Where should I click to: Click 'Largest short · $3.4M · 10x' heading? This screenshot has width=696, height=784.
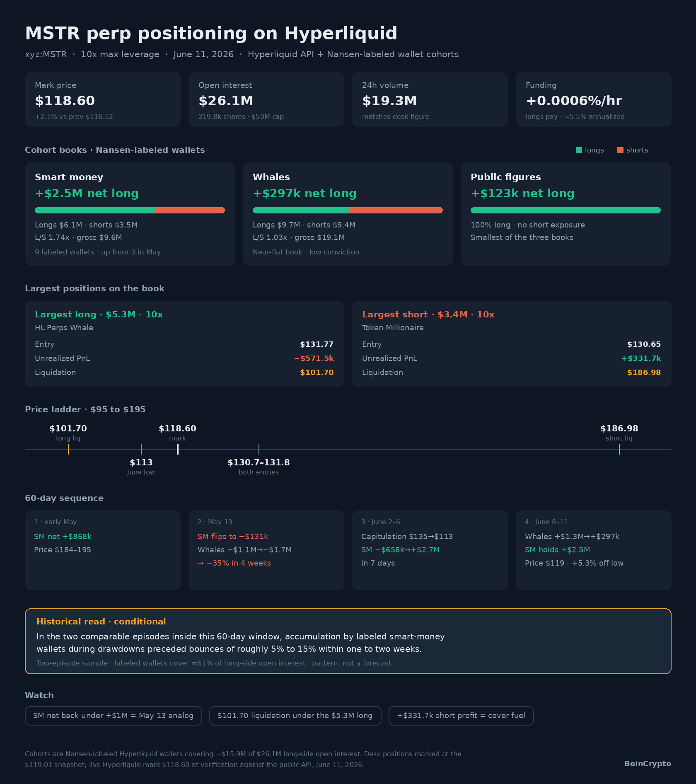[x=428, y=315]
